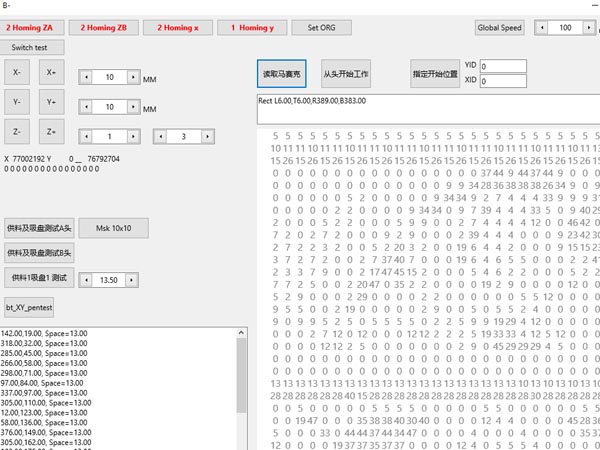Decrease the X jog distance (MM) stepper
The width and height of the screenshot is (600, 450).
pos(86,77)
